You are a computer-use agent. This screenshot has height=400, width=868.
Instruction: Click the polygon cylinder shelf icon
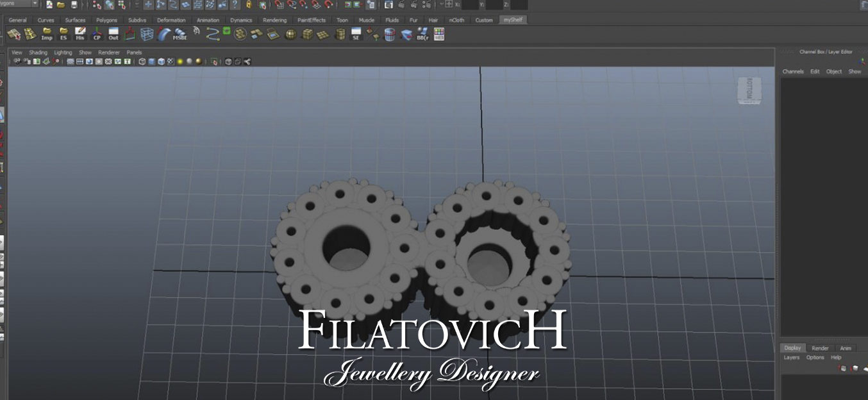pos(340,34)
